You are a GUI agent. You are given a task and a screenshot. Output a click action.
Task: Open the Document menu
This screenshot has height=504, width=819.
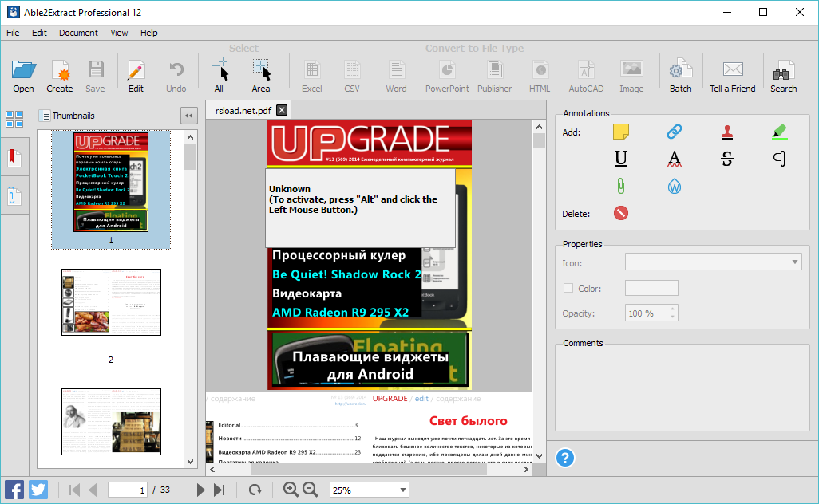coord(78,33)
